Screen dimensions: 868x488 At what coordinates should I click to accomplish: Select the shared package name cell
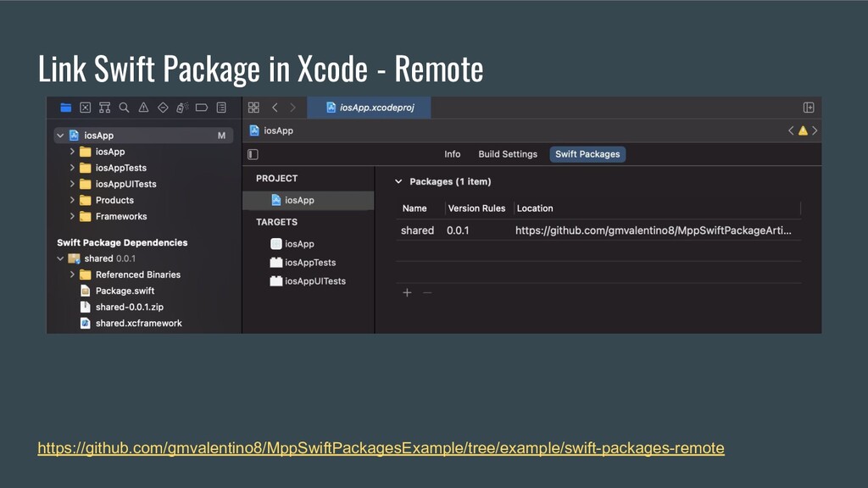tap(417, 230)
